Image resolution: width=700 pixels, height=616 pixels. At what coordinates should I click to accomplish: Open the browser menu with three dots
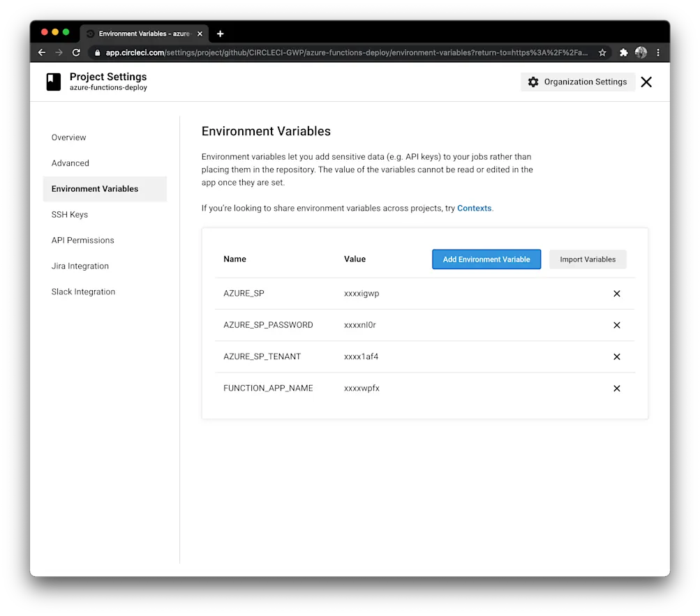657,52
